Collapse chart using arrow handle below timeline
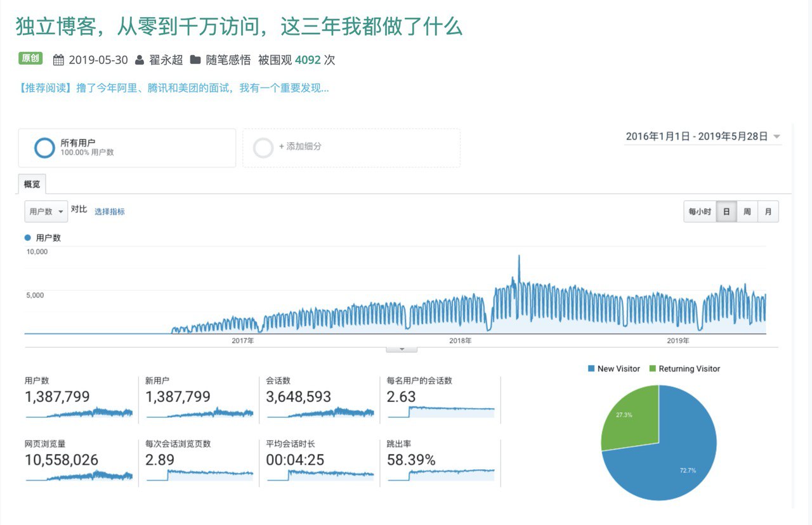812x525 pixels. 402,349
